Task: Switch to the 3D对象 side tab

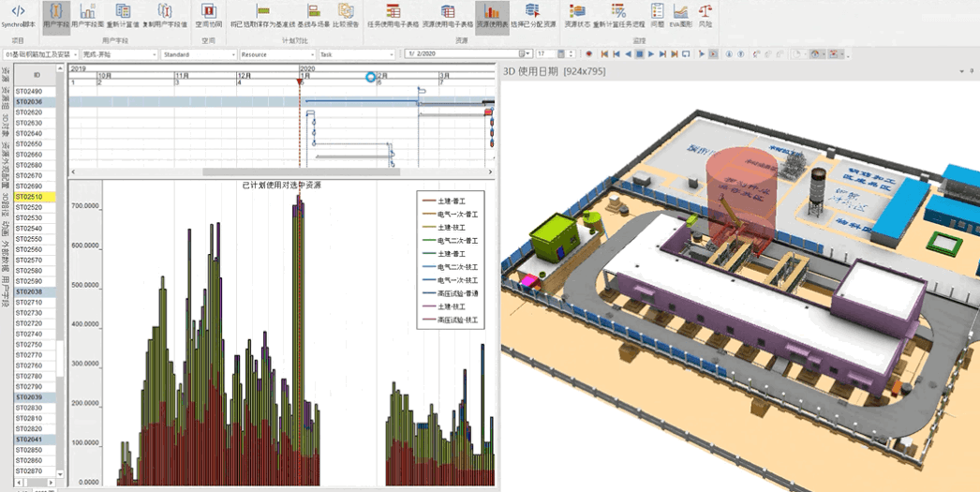Action: 6,127
